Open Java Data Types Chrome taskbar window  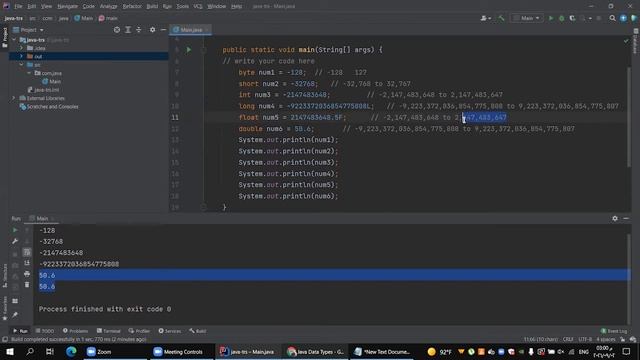pyautogui.click(x=316, y=351)
